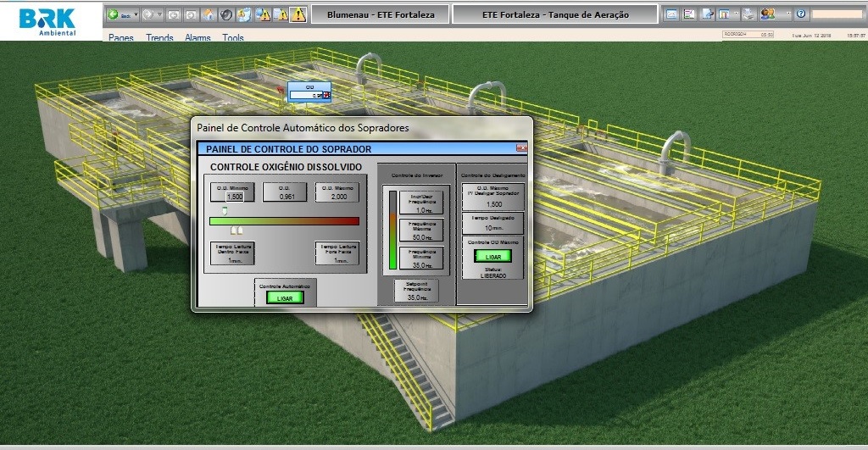Click the users login icon
The width and height of the screenshot is (868, 450).
[x=768, y=14]
